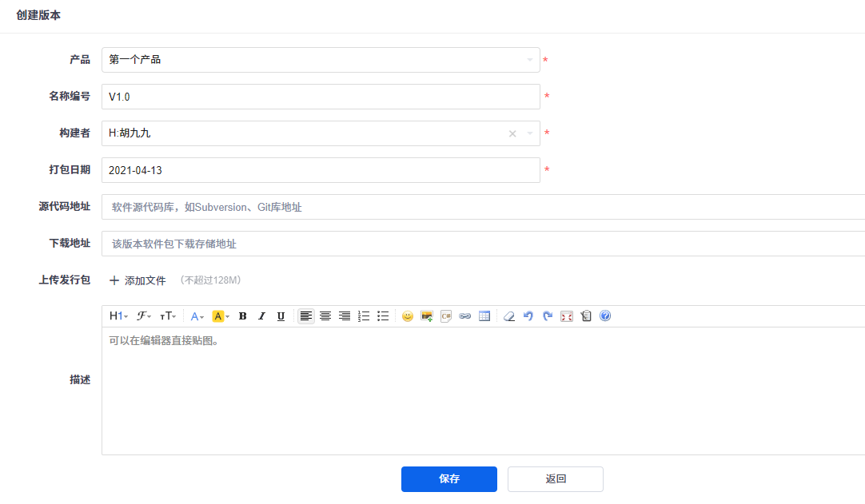Click the 创建版本 page title
Screen dimensions: 865x504
click(x=38, y=15)
